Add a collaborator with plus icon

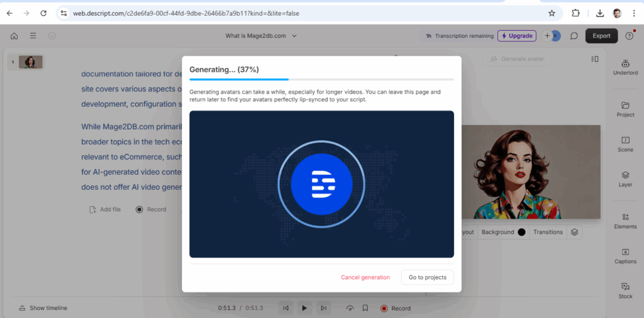click(x=547, y=36)
